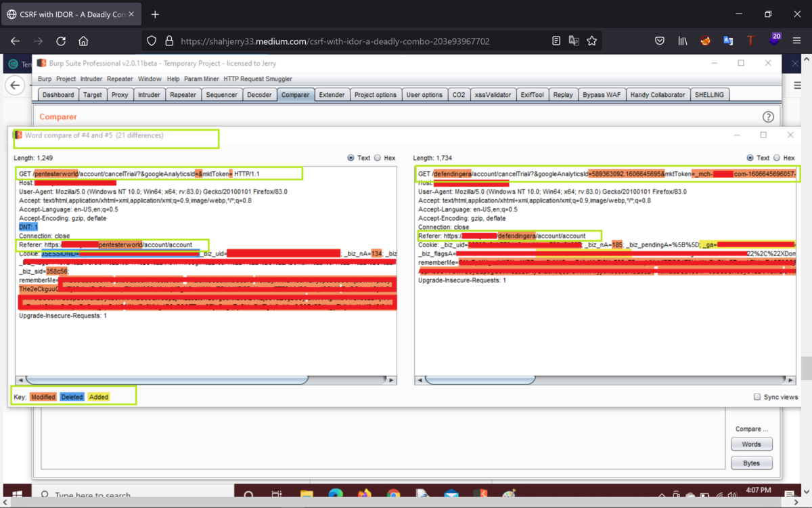Open Handy Collaborator tab
812x508 pixels.
coord(658,95)
